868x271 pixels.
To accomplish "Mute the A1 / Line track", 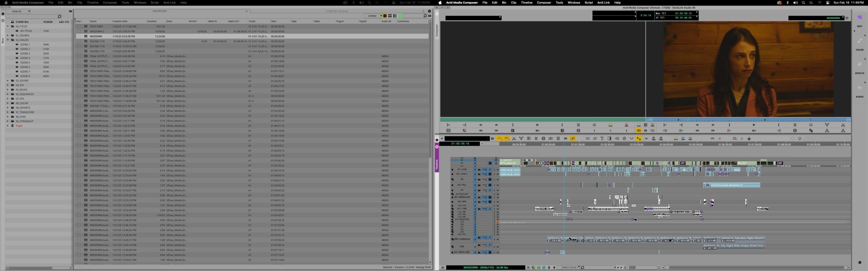I will pos(497,170).
